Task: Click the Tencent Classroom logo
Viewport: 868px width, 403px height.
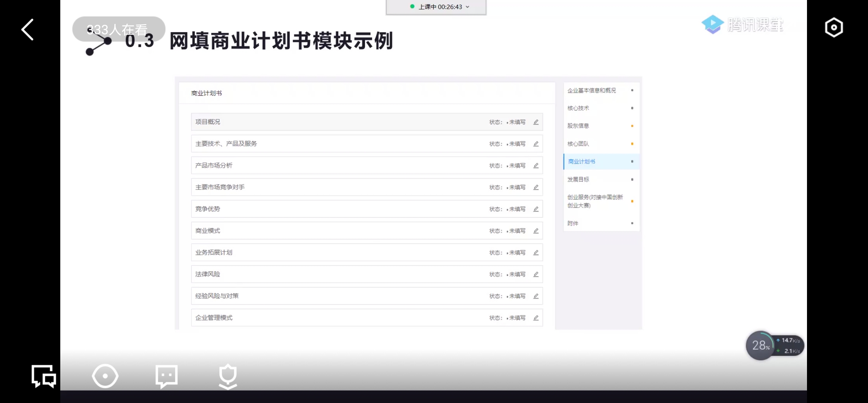Action: click(x=743, y=25)
